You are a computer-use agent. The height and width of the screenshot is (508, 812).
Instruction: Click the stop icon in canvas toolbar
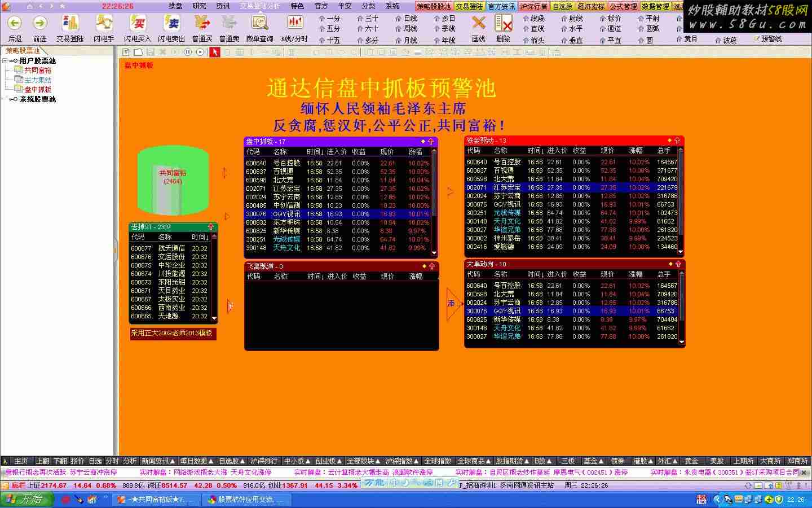pos(200,52)
